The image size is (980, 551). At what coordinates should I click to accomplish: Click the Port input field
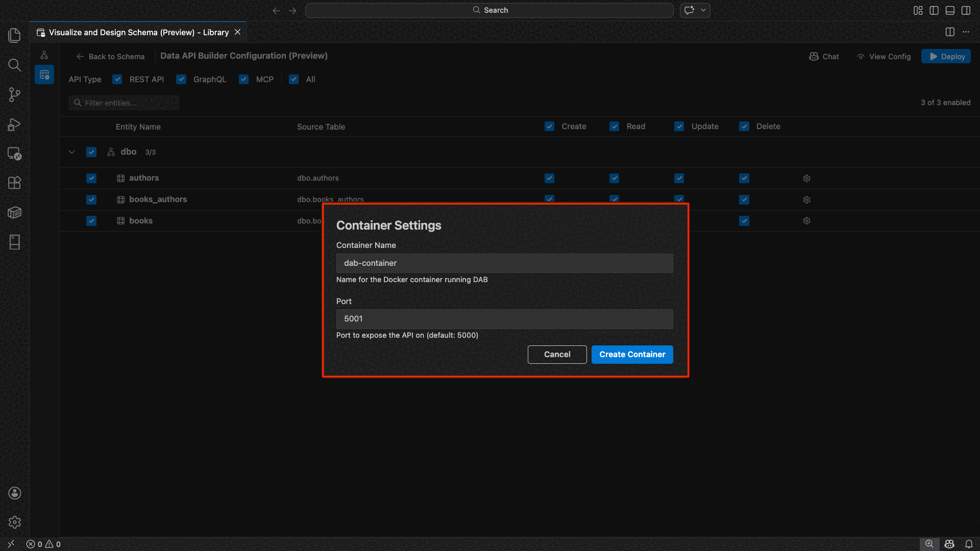[504, 319]
